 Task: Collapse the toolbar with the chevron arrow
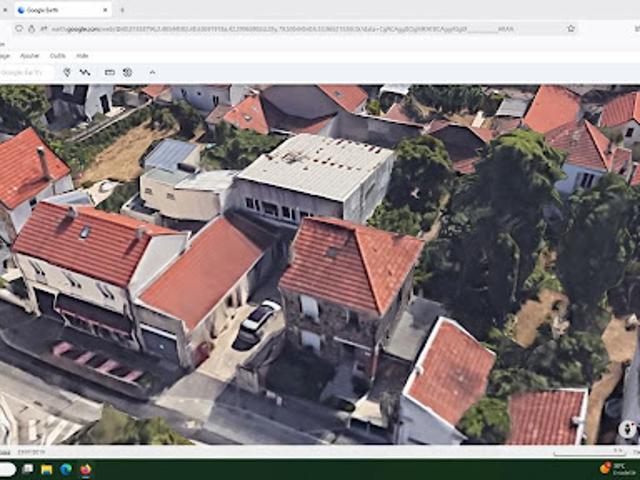click(x=152, y=72)
